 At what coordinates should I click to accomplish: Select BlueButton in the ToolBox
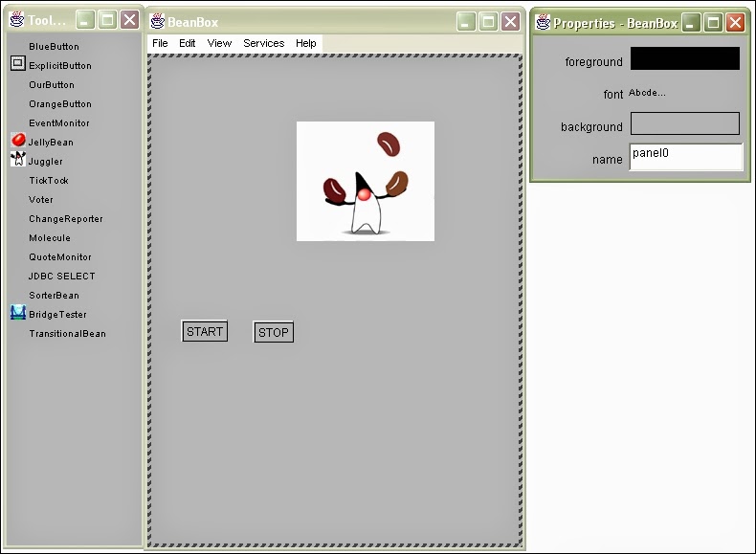[54, 47]
